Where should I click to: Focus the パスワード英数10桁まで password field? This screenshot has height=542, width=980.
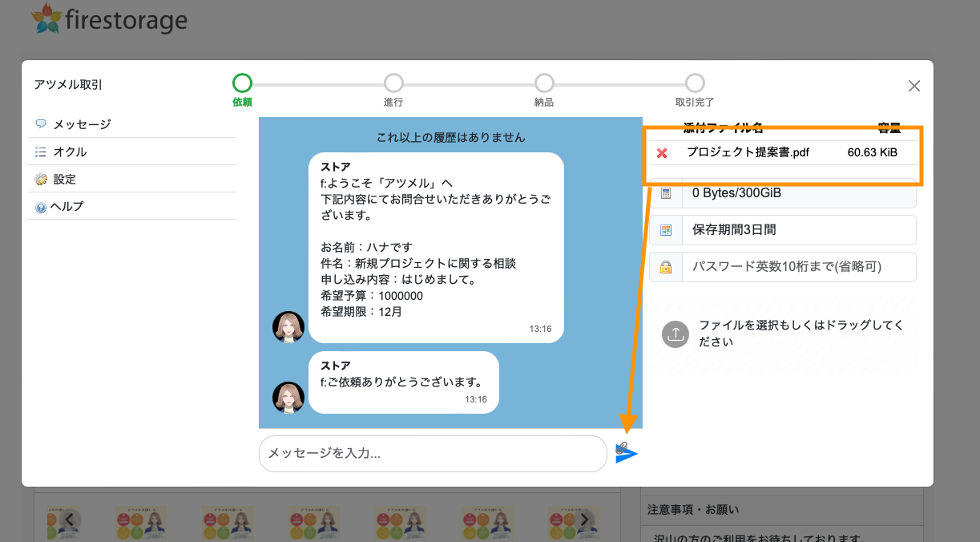click(798, 267)
